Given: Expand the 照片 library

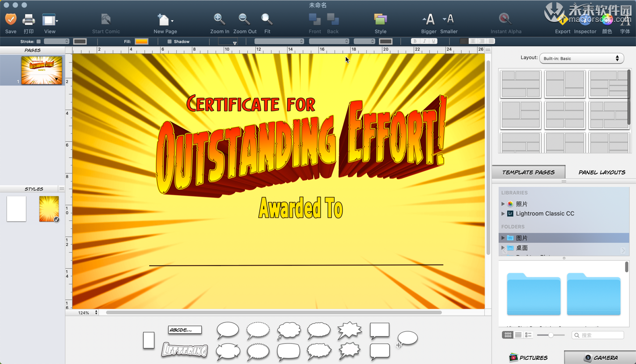Looking at the screenshot, I should coord(503,204).
